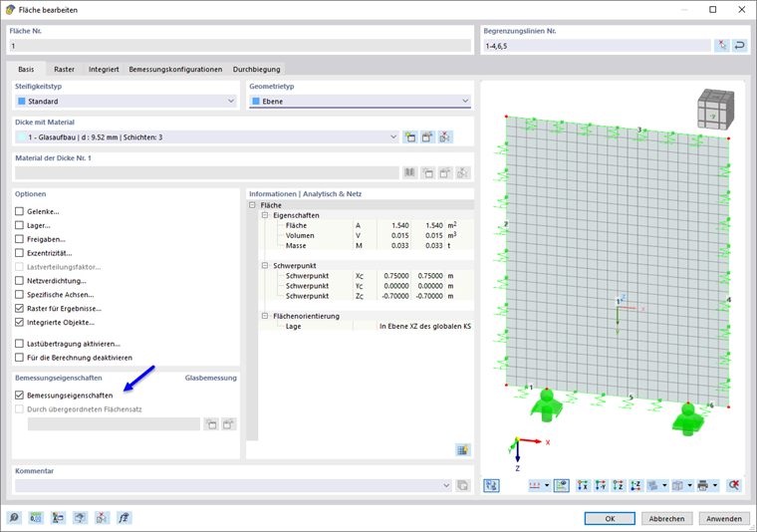The height and width of the screenshot is (532, 757).
Task: Click the navigation cube in the preview
Action: (716, 110)
